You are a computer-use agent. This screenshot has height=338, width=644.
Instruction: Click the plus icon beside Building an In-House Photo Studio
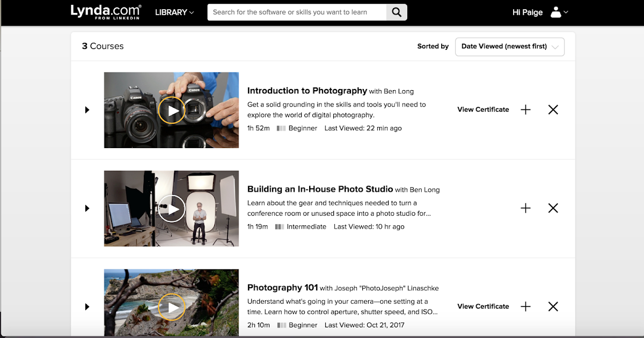tap(525, 208)
